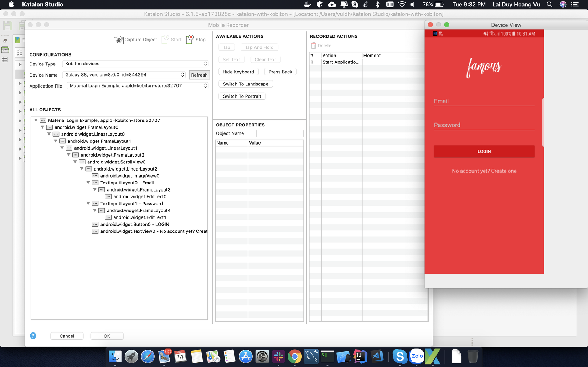This screenshot has height=367, width=588.
Task: Collapse the Material Login Example root node
Action: [36, 120]
